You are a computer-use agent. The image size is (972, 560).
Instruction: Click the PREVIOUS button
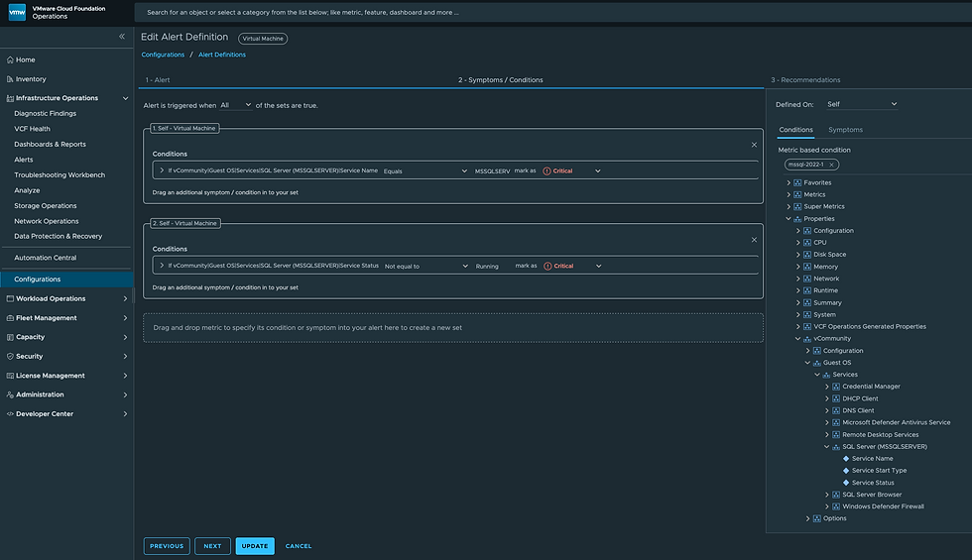[x=167, y=546]
